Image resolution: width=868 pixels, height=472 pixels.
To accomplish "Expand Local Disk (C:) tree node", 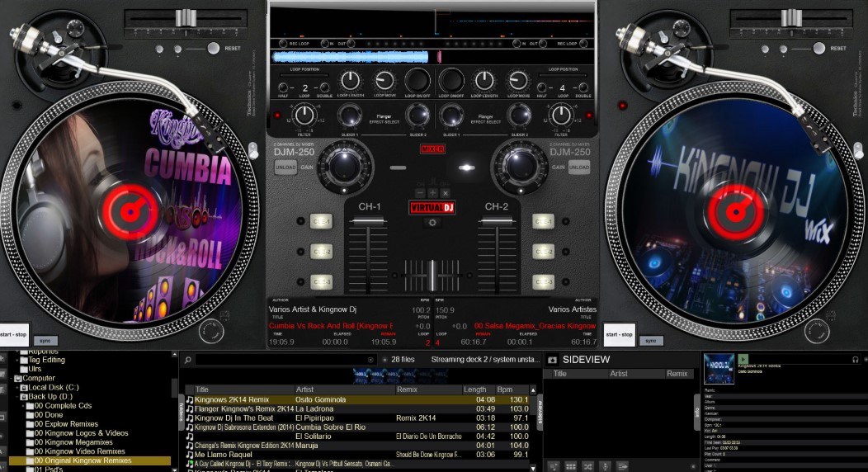I will [17, 387].
